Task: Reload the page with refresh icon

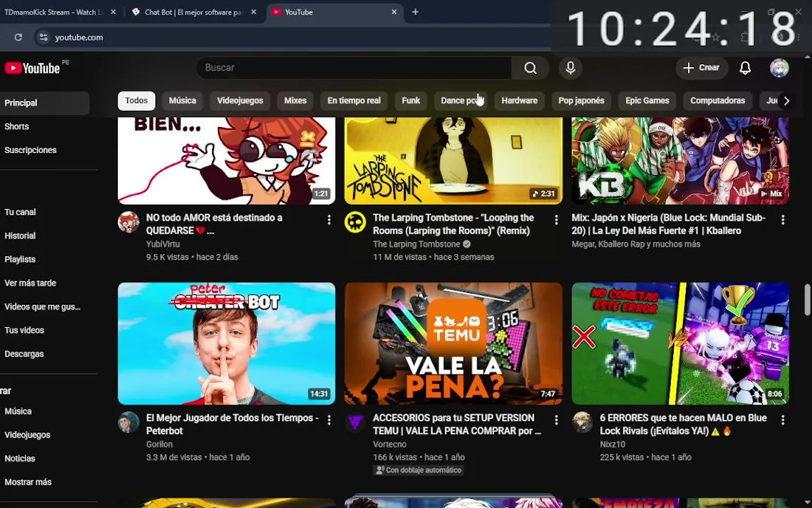Action: [18, 37]
